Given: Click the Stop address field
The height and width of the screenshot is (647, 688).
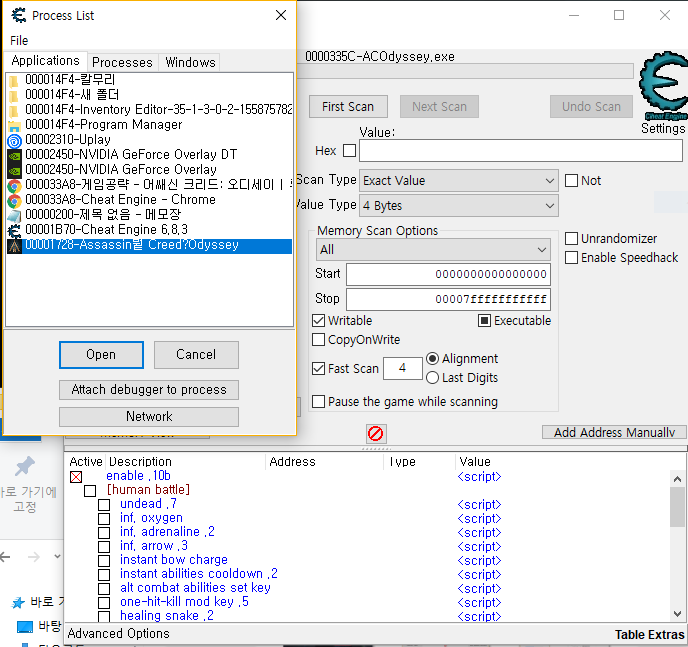Looking at the screenshot, I should point(448,300).
